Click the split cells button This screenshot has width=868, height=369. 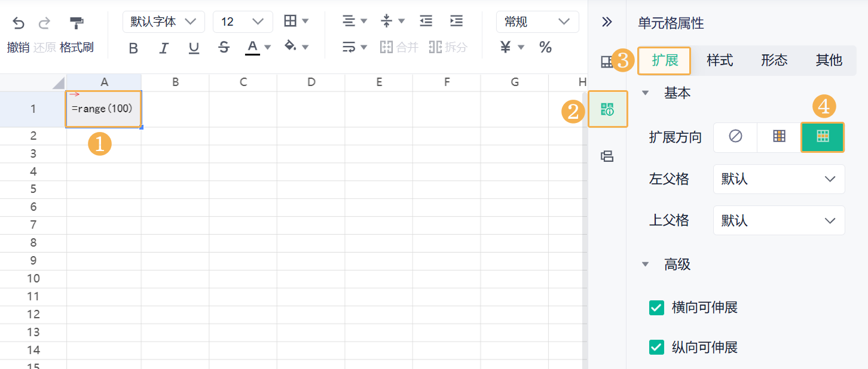pos(448,47)
